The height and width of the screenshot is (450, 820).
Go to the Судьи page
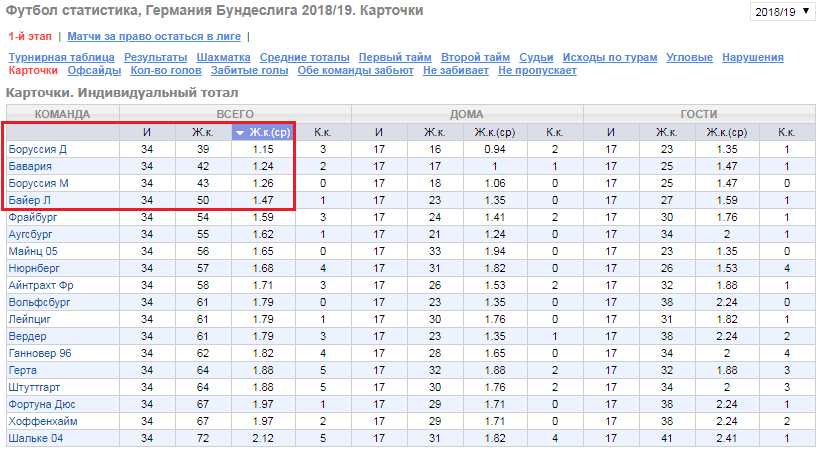click(x=536, y=58)
